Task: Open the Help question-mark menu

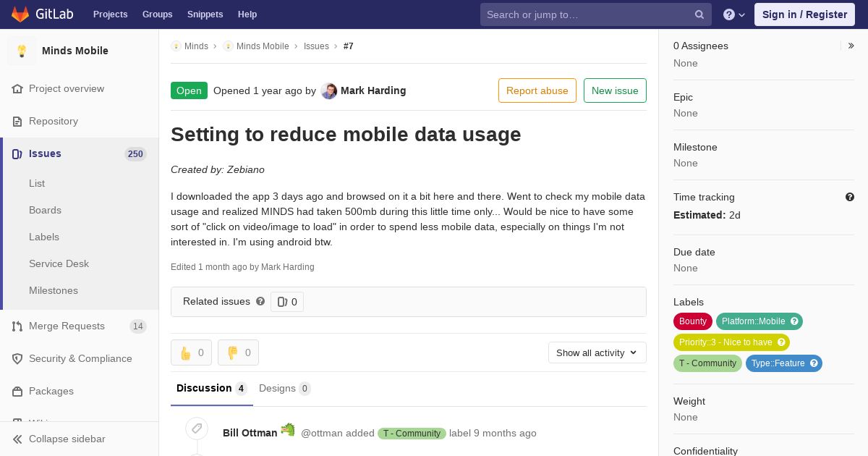Action: 733,14
